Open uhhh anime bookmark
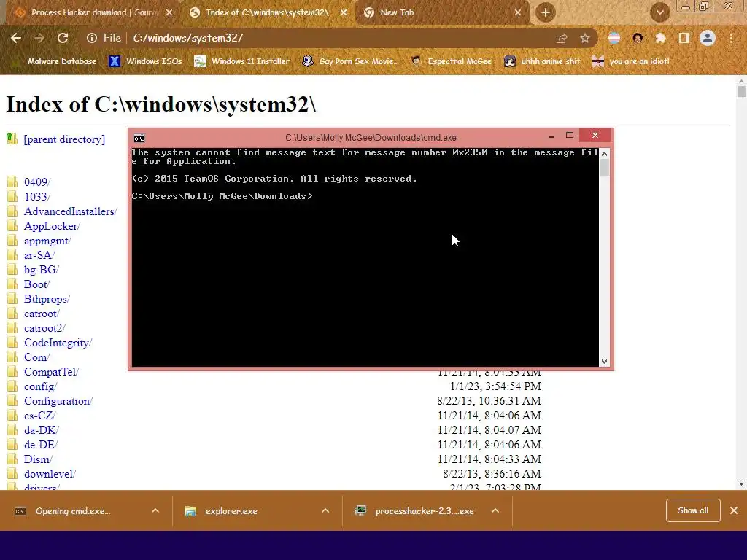 coord(543,61)
